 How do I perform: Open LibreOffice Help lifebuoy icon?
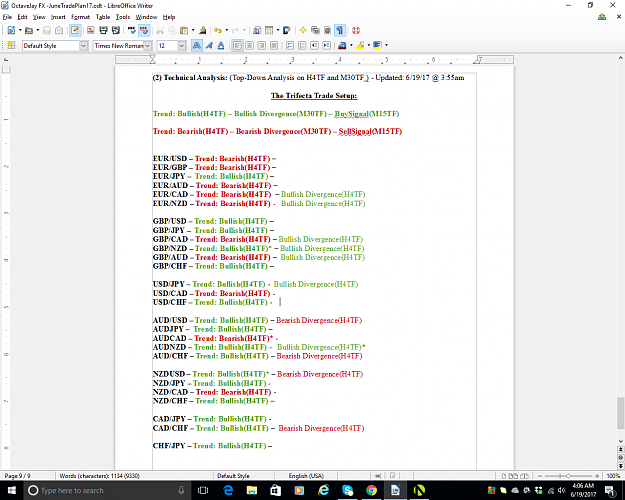(x=356, y=30)
